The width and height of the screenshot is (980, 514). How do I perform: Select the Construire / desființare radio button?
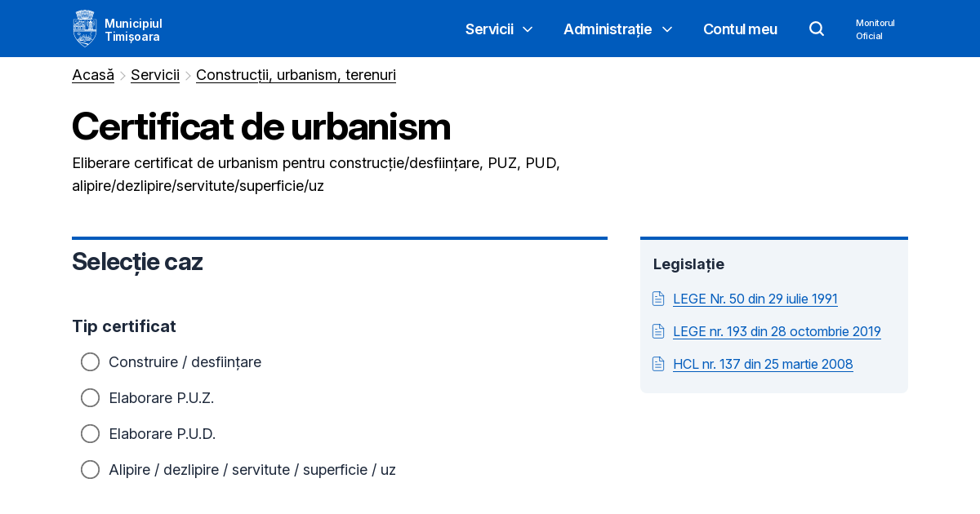pos(90,361)
